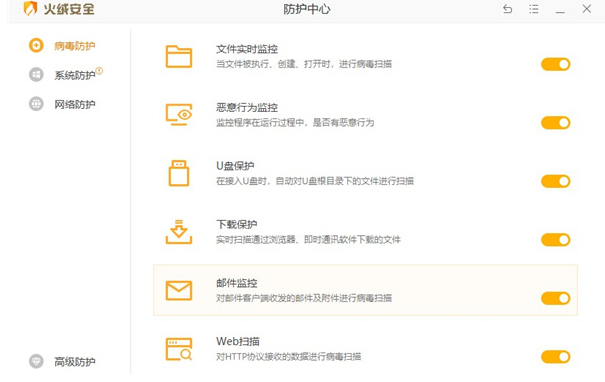
Task: Click the 高级防护 diamond sidebar icon
Action: click(36, 361)
